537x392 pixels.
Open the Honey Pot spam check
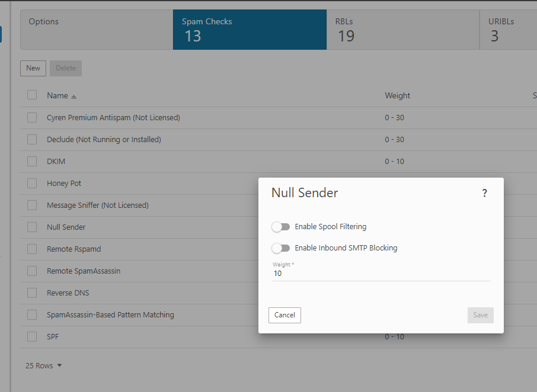point(64,184)
